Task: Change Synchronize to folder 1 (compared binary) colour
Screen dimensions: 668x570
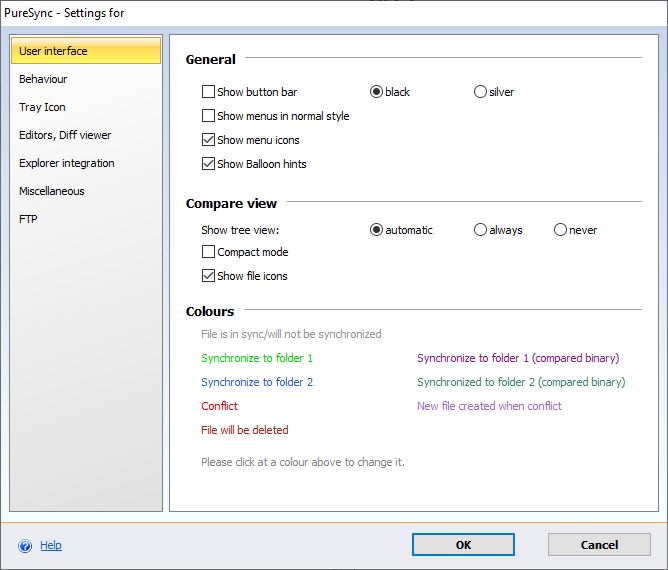Action: (518, 358)
